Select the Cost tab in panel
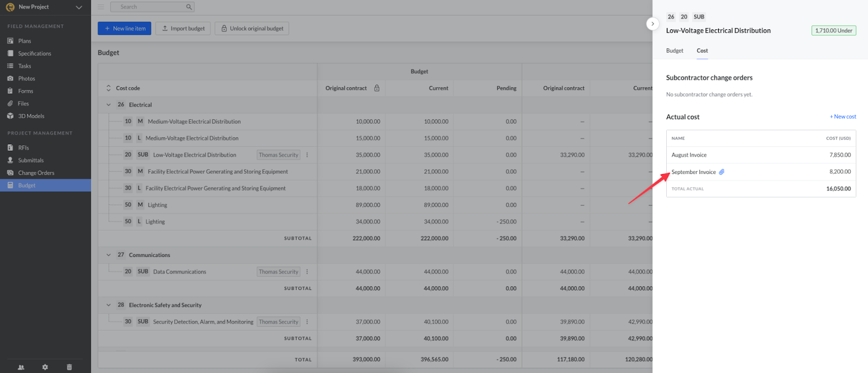The image size is (868, 373). [x=702, y=51]
